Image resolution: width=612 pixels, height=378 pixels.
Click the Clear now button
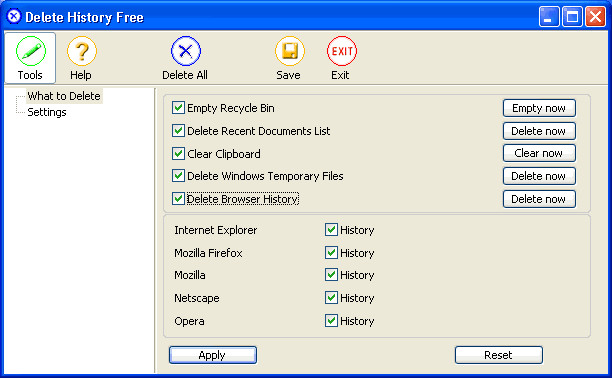pyautogui.click(x=539, y=153)
